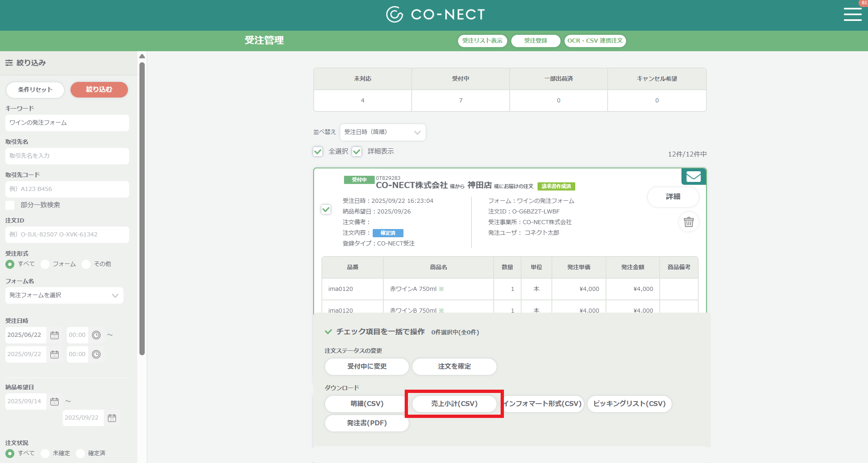
Task: Open 受注日時 end time clock icon
Action: pyautogui.click(x=96, y=354)
